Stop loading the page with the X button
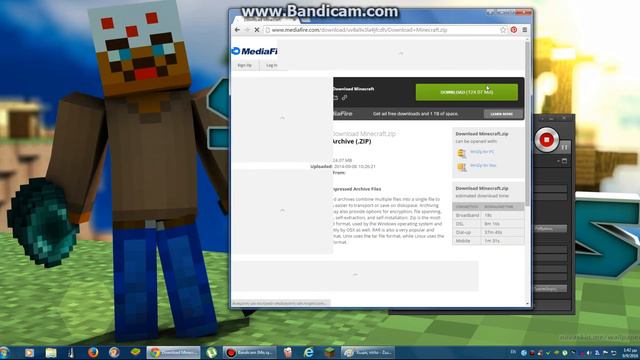This screenshot has height=360, width=640. [x=257, y=30]
